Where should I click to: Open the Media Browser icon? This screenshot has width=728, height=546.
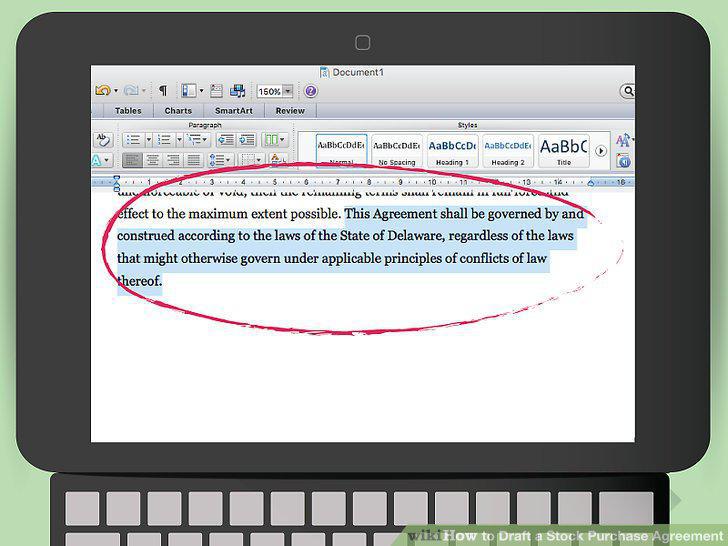click(238, 91)
